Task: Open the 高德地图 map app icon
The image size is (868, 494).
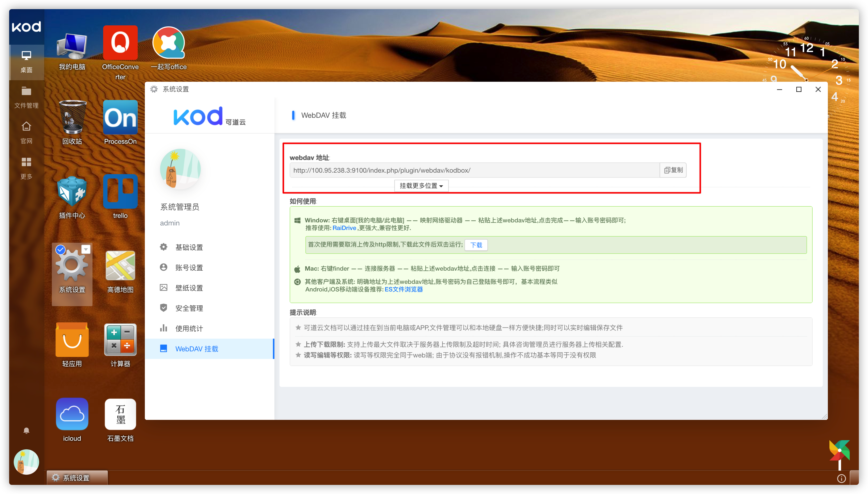Action: pyautogui.click(x=120, y=266)
